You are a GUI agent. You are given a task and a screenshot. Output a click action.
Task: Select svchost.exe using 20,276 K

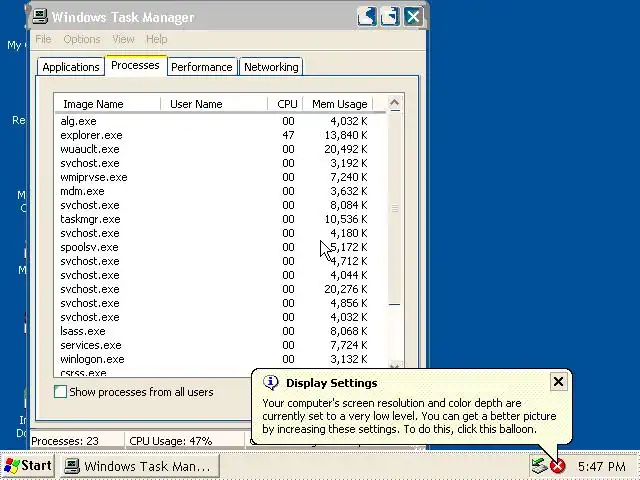click(220, 289)
